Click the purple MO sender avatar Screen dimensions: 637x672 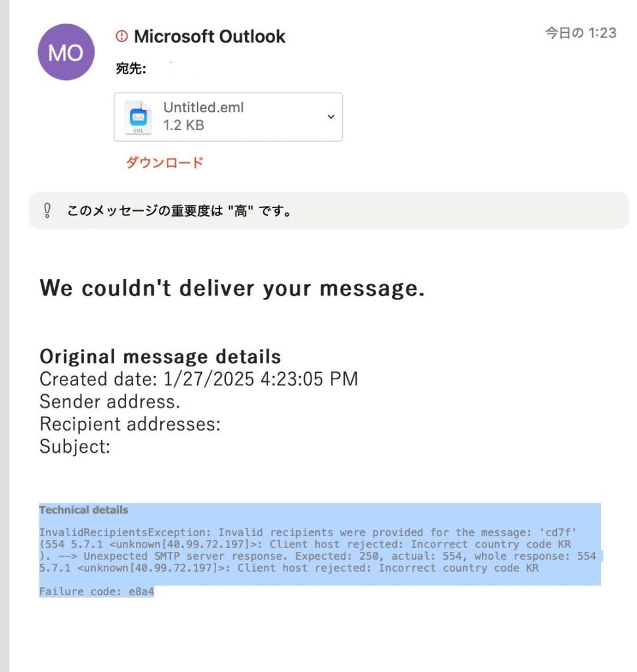coord(66,52)
